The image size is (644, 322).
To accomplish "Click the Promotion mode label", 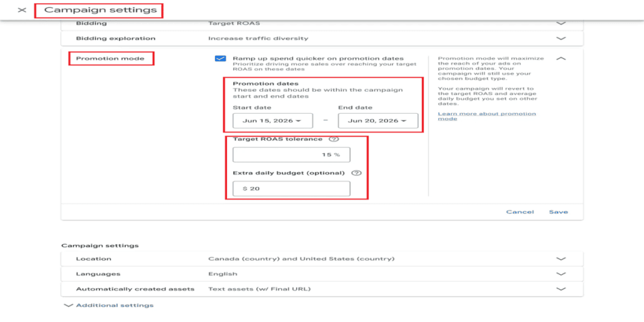I will 110,58.
